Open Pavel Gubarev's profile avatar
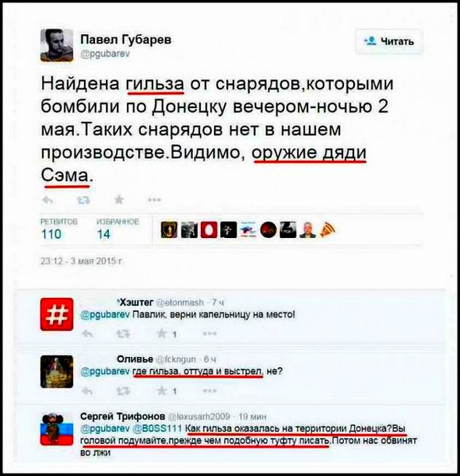 [x=57, y=45]
